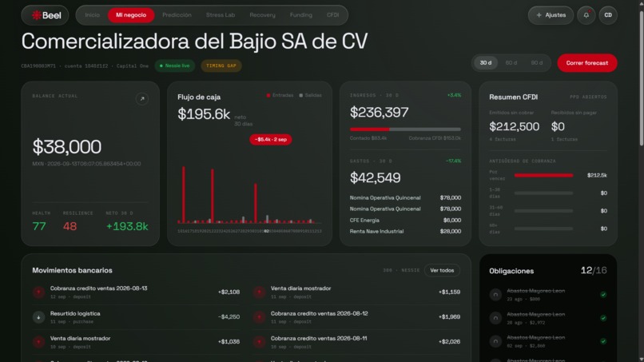Select the Mi negocio tab
644x362 pixels.
coord(130,15)
